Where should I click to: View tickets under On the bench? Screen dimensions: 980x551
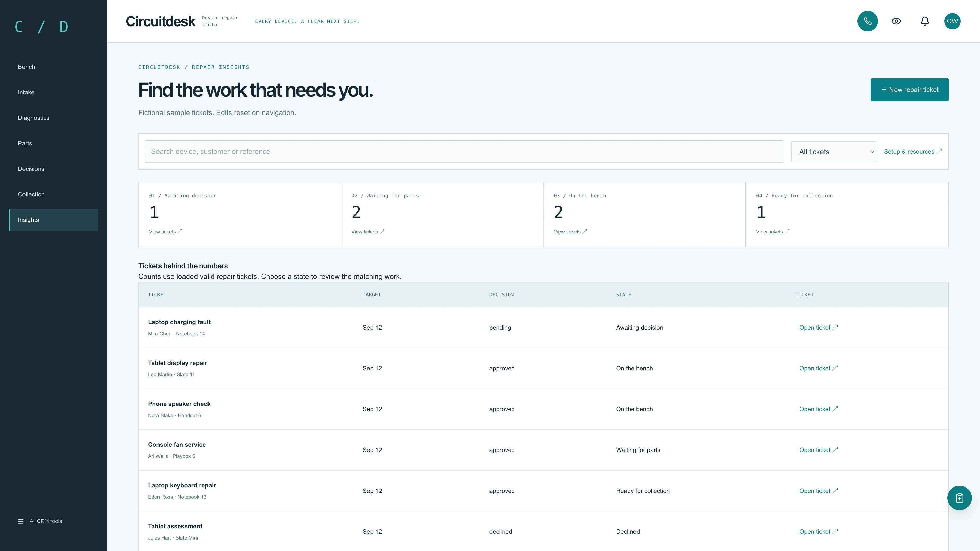pos(570,232)
